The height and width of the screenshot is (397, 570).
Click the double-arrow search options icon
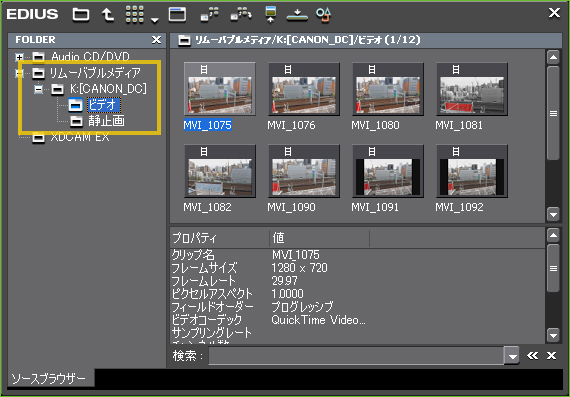(x=533, y=356)
